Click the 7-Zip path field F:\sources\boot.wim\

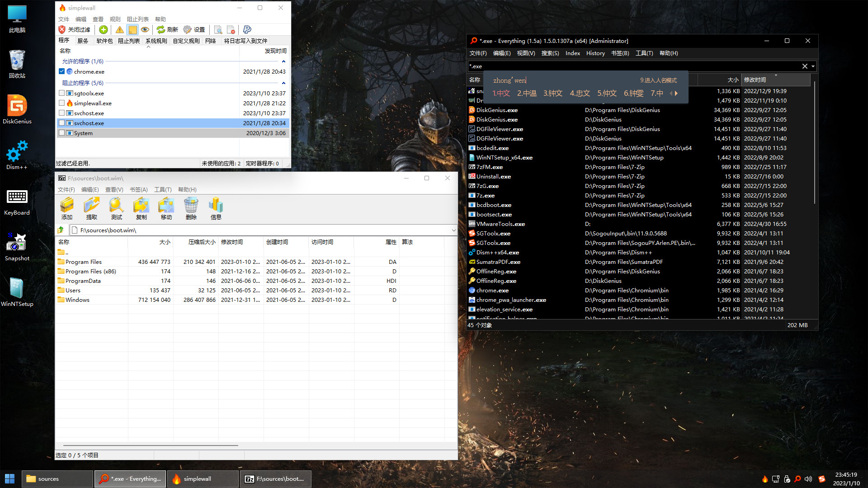click(x=260, y=230)
